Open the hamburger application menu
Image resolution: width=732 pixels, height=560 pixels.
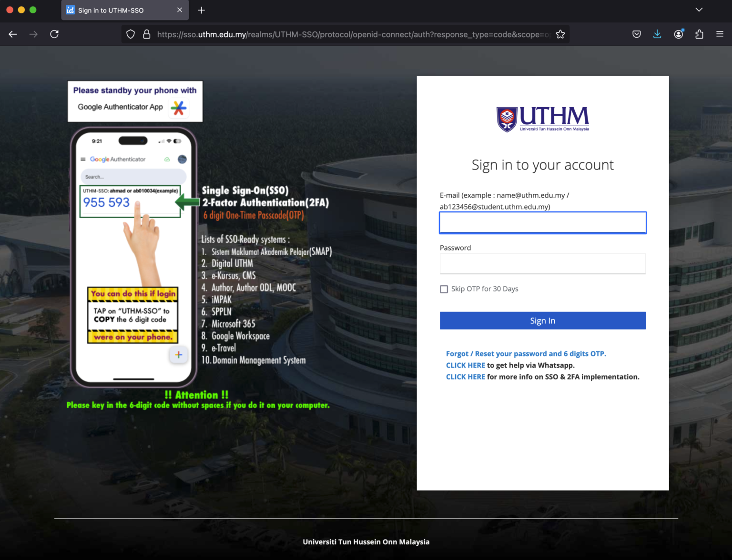pos(719,34)
